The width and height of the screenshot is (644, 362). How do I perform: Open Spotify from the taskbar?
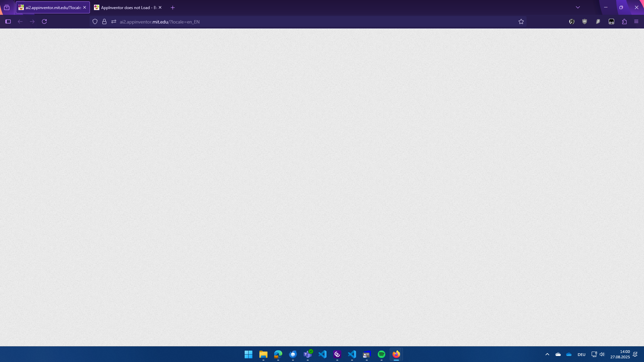coord(381,354)
